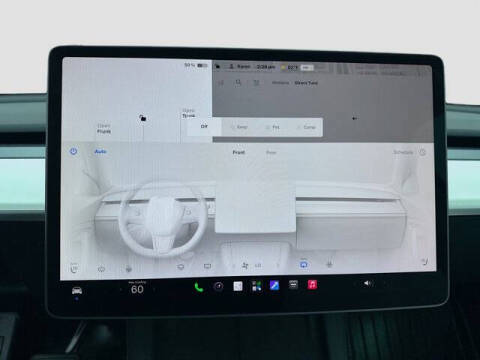Screen dimensions: 480x360
Task: Decrease fan speed with left arrow
Action: pos(233,266)
